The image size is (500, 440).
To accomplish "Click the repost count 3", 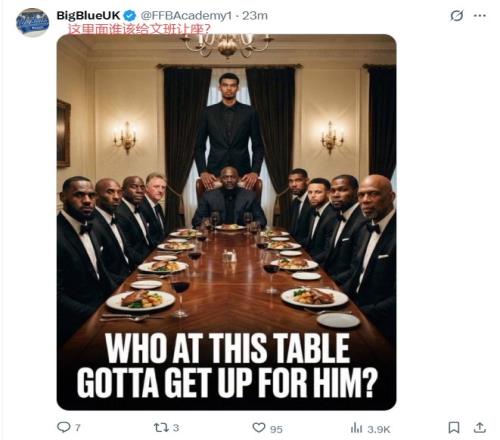I will (176, 428).
